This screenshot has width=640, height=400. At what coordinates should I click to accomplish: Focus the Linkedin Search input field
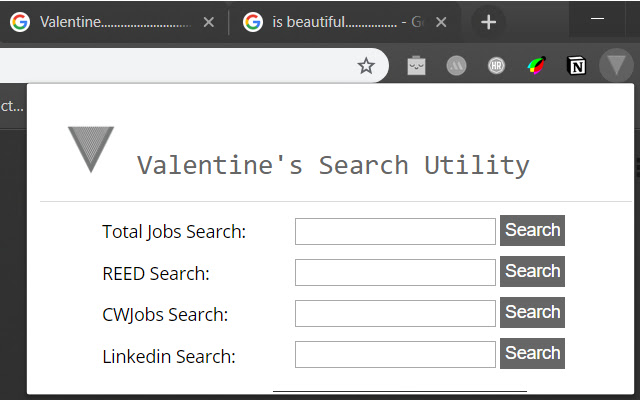pos(395,354)
